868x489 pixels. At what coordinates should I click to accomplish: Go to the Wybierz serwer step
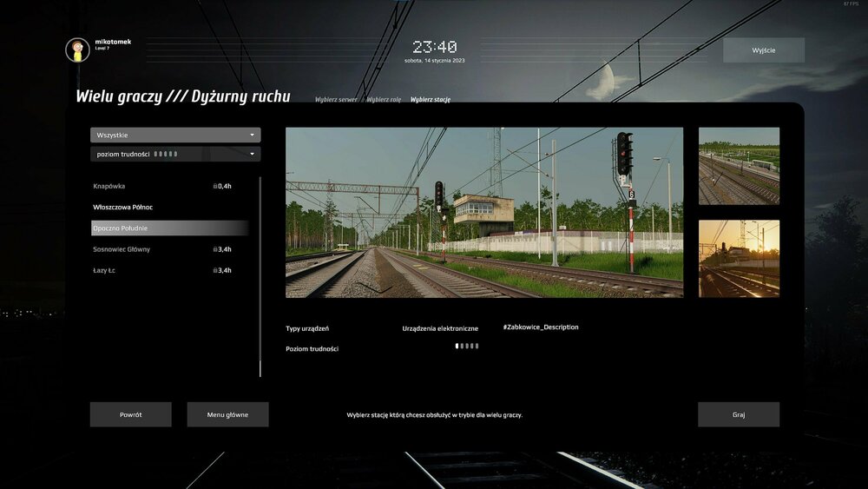[336, 100]
